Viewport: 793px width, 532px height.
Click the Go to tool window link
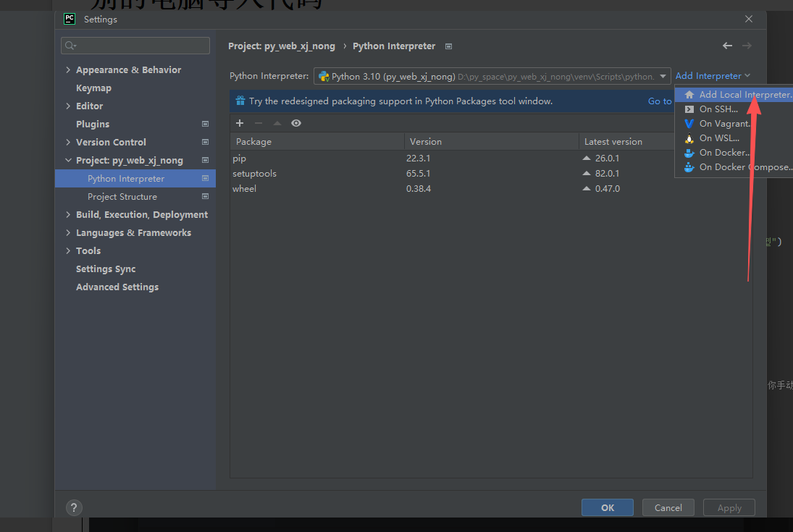pos(660,101)
